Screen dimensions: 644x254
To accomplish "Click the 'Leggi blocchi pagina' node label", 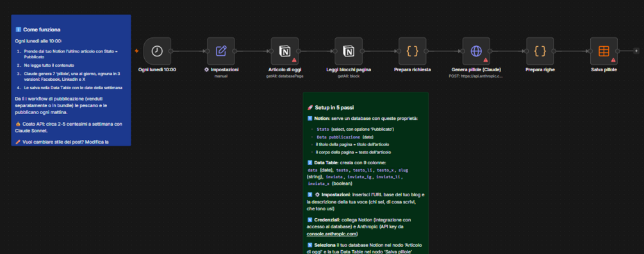I will coord(349,70).
